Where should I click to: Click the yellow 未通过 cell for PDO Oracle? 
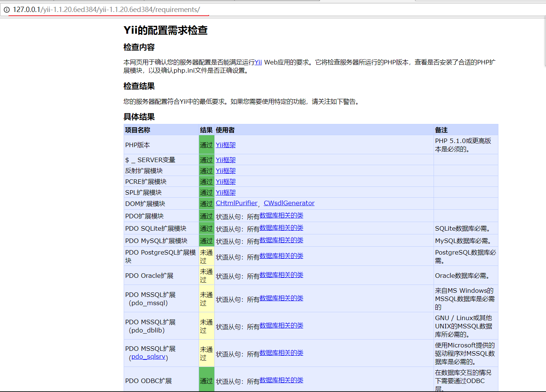tap(206, 276)
